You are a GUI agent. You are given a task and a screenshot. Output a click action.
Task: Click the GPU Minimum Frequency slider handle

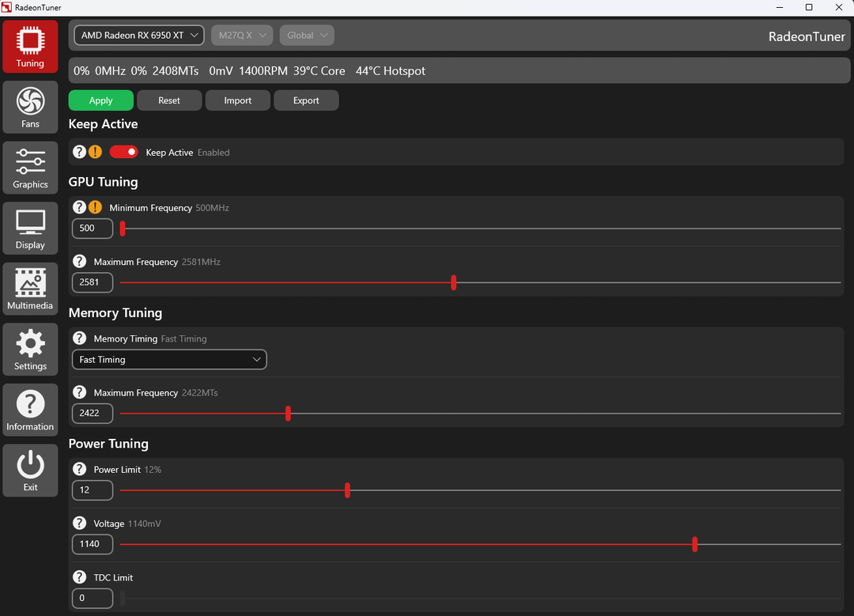pos(123,229)
